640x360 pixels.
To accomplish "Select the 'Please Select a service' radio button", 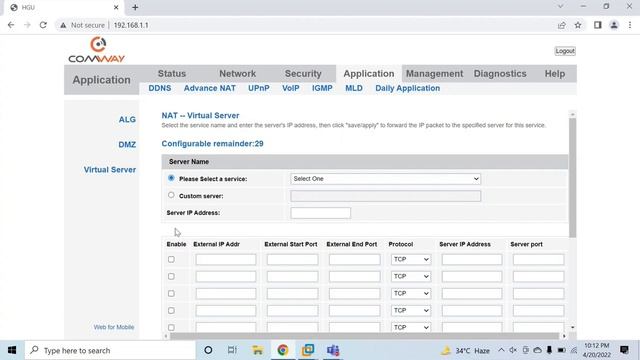I will tap(171, 178).
